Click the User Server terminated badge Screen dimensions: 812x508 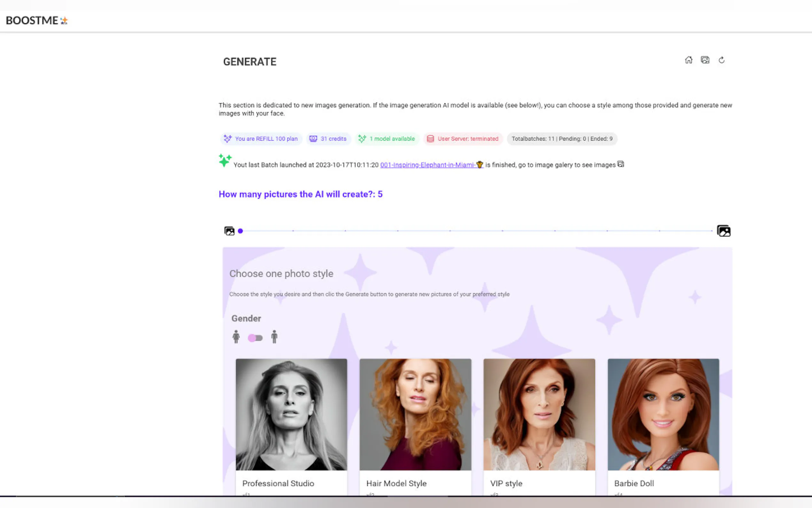(463, 139)
